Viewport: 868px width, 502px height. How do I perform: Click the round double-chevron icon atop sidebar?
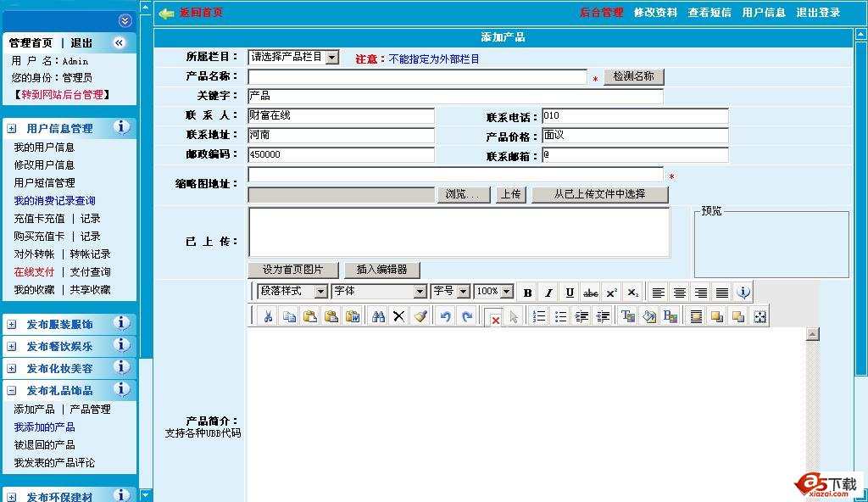coord(125,21)
